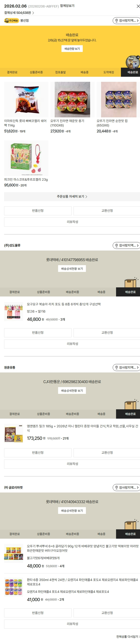Click 배송현황 보기 button
140x644 pixels.
click(x=72, y=49)
